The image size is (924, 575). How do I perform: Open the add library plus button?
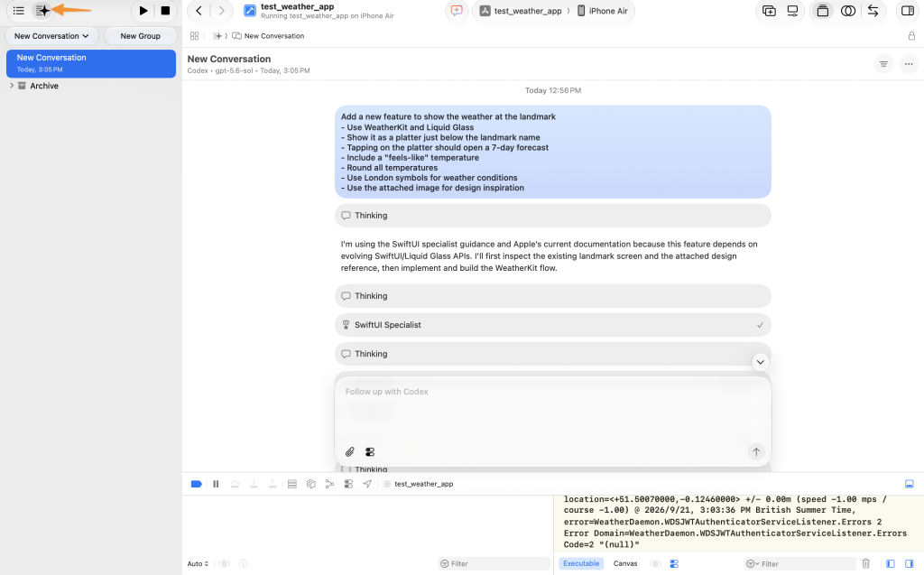coord(769,11)
